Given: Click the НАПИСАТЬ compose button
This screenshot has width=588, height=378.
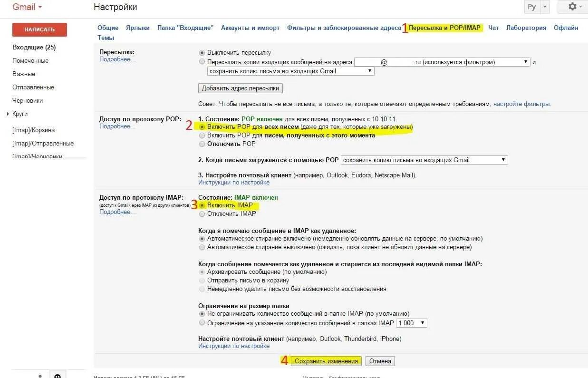Looking at the screenshot, I should [39, 29].
